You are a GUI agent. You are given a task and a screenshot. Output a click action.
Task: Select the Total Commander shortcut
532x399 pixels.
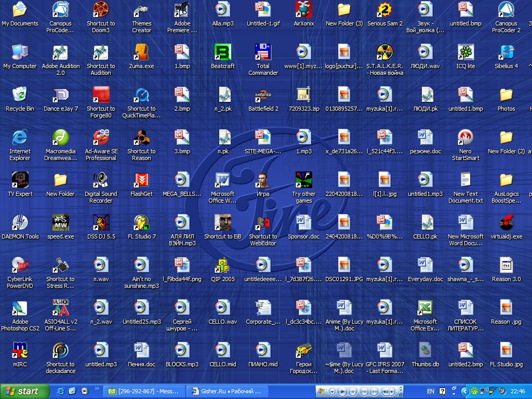(x=263, y=52)
